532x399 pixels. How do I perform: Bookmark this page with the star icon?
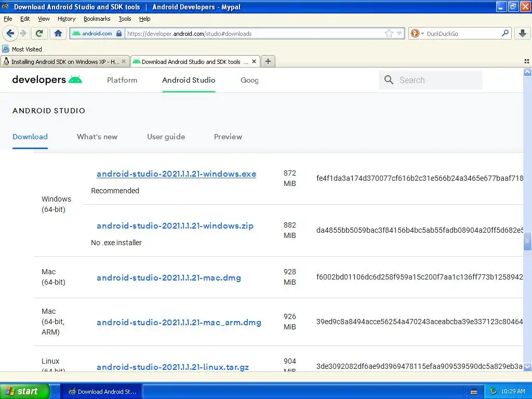pos(389,33)
